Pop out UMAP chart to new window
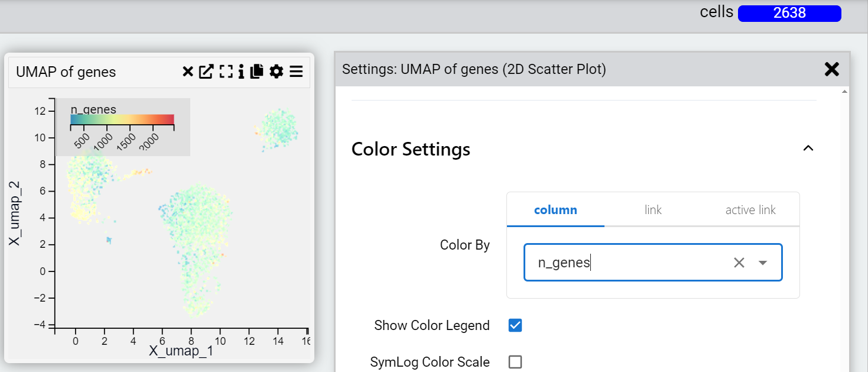Viewport: 868px width, 372px height. pos(206,72)
